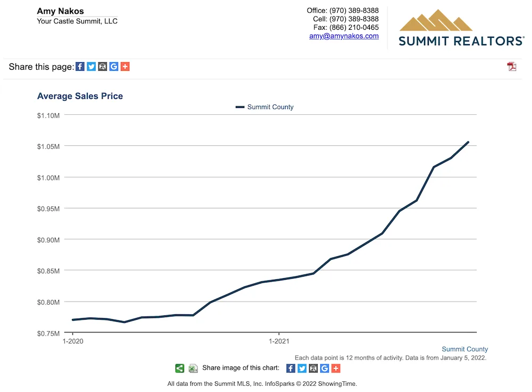Click the Summit County link below the chart
The image size is (532, 392).
click(464, 349)
